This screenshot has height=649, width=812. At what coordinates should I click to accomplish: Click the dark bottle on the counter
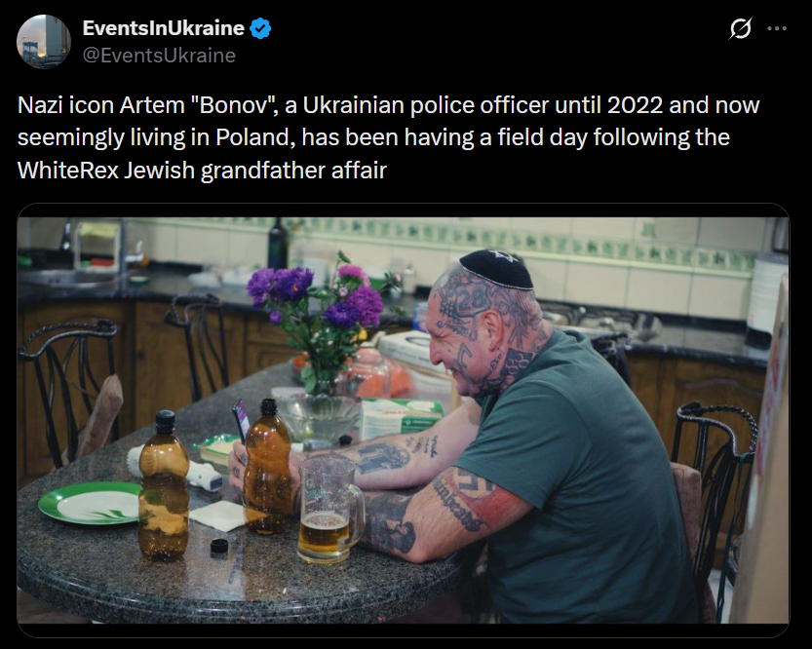click(x=278, y=243)
